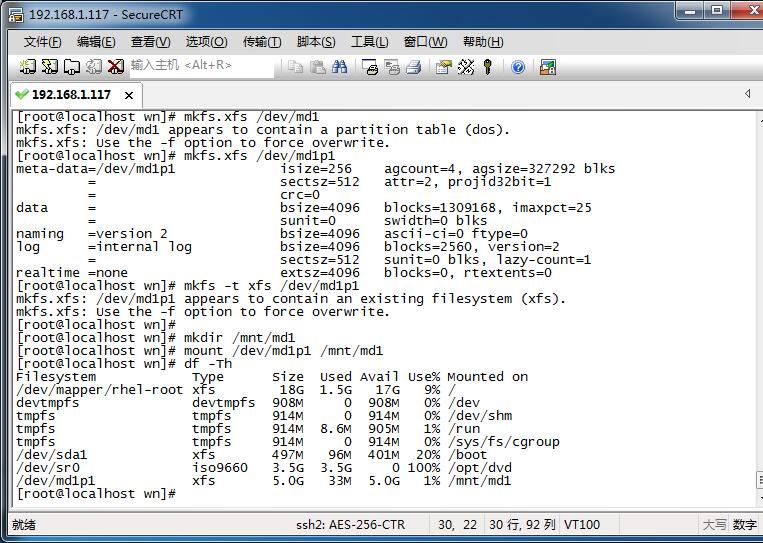Viewport: 763px width, 543px height.
Task: Click the 'df -Th' command line
Action: [x=124, y=363]
